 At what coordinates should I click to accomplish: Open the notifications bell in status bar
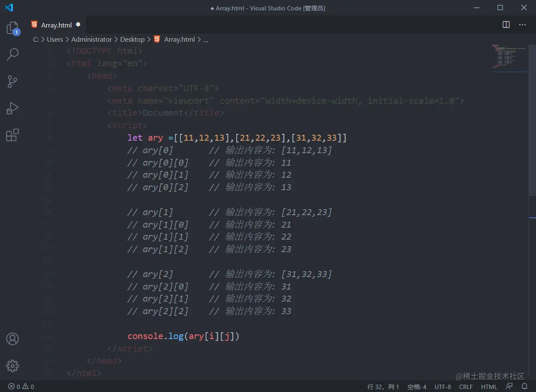[x=524, y=386]
